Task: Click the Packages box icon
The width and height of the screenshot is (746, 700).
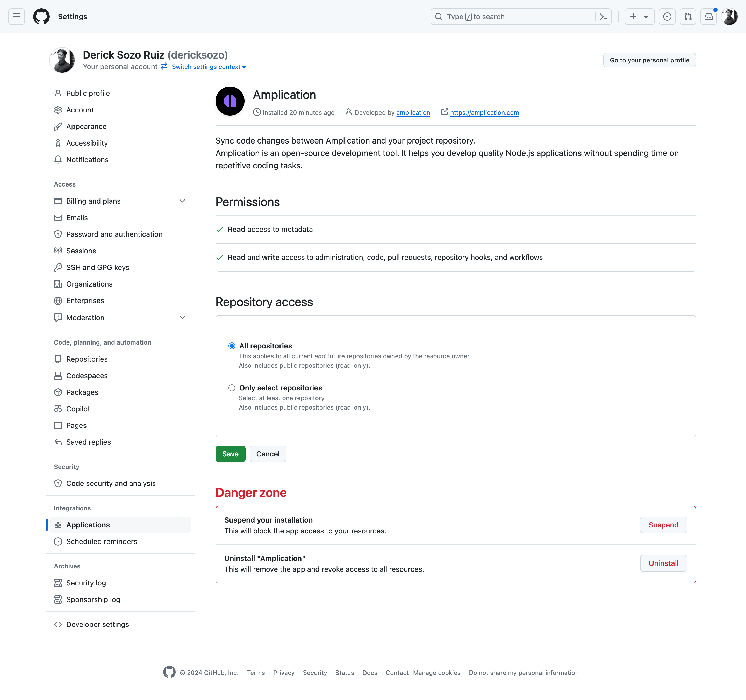Action: (x=58, y=392)
